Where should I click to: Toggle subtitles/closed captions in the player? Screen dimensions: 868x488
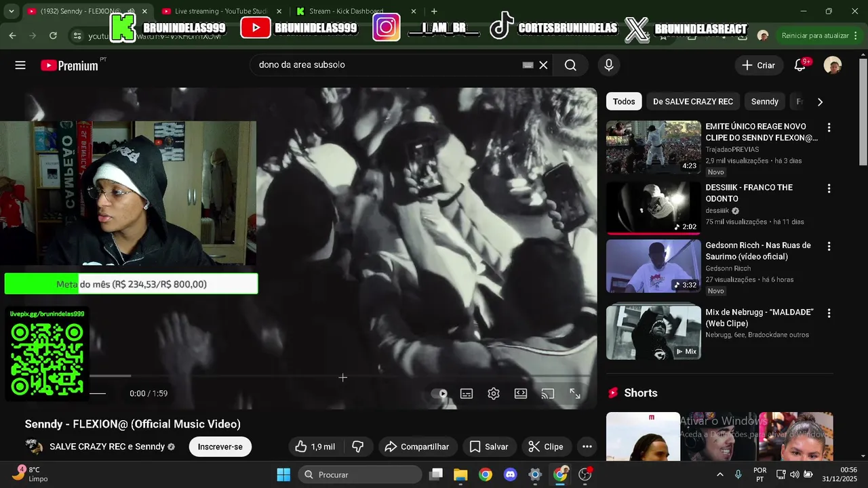[x=467, y=393]
